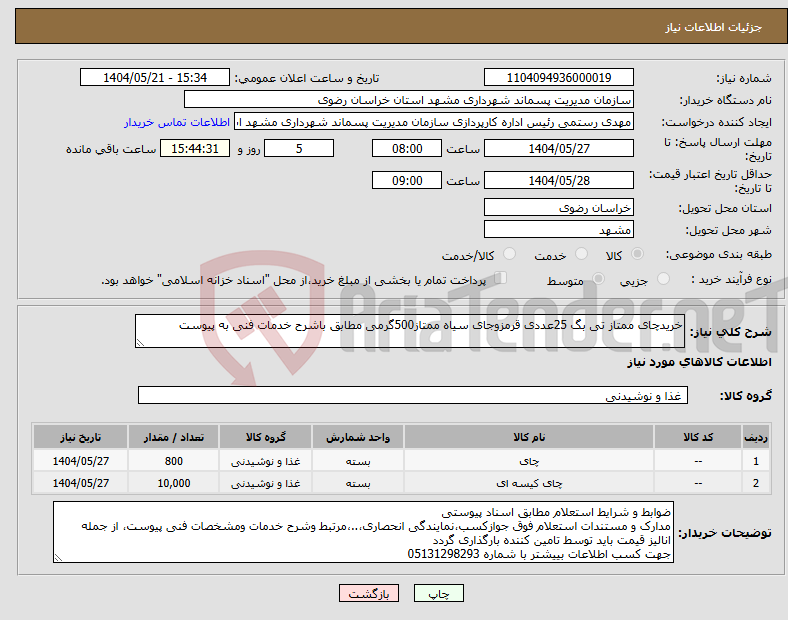This screenshot has width=788, height=620.
Task: Choose the جزیی purchase process option
Action: coord(663,278)
